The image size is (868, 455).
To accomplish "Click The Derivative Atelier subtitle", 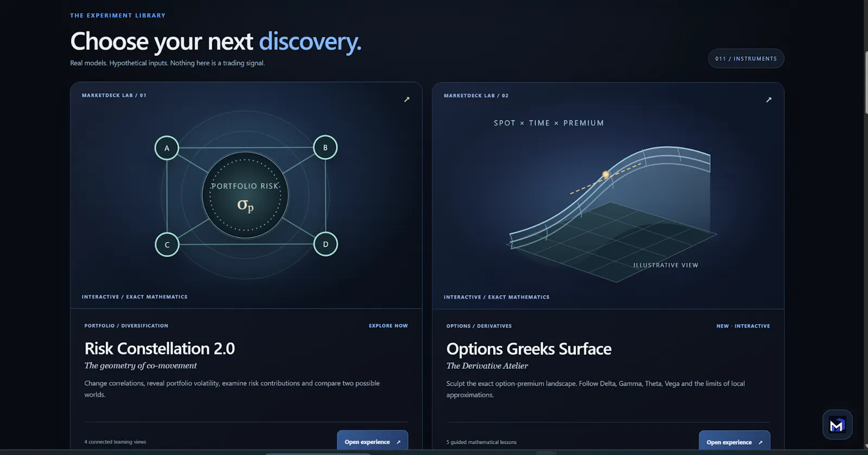I will 487,366.
